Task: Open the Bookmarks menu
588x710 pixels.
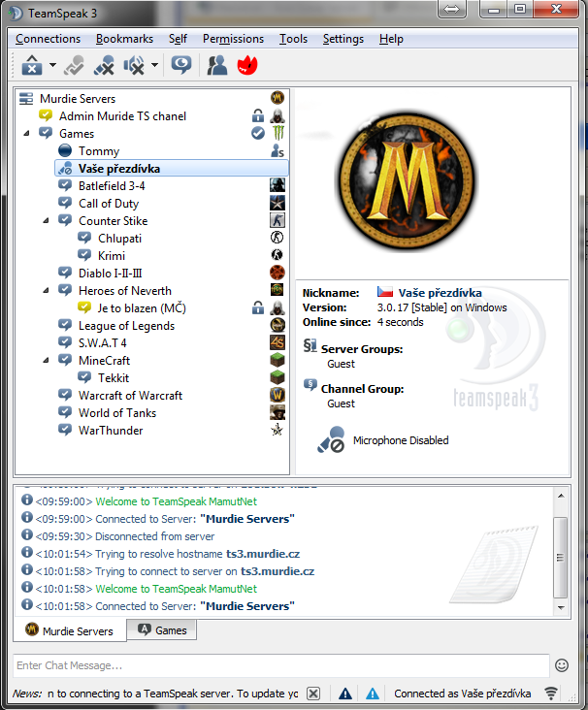Action: click(124, 39)
